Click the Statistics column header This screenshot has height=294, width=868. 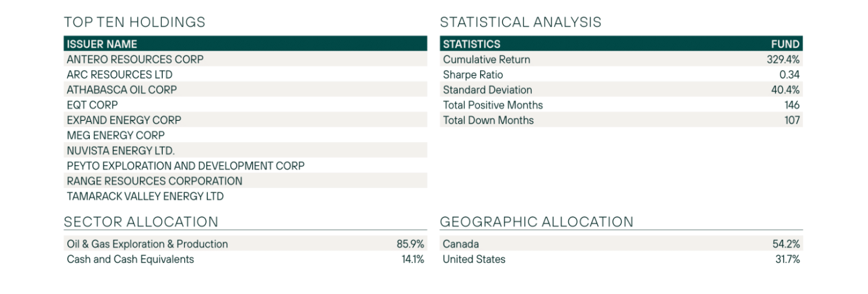point(472,44)
